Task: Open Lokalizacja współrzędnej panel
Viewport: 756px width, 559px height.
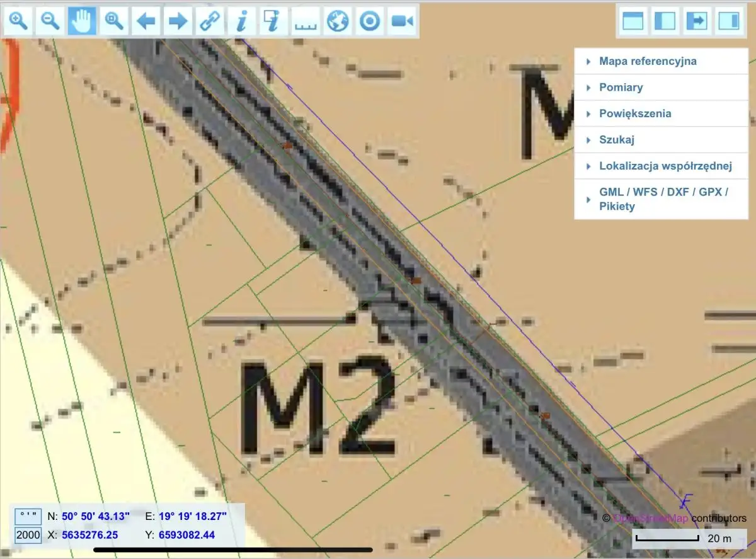Action: pos(665,166)
